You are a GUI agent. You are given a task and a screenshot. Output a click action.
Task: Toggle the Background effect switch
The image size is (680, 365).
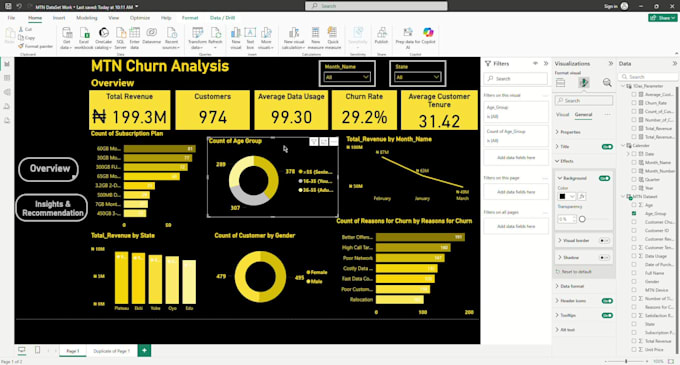[x=604, y=178]
